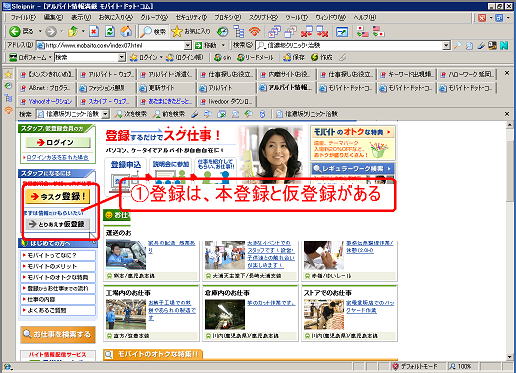Click the orange RSS icon in the left sidebar
The height and width of the screenshot is (373, 516).
pos(8,110)
